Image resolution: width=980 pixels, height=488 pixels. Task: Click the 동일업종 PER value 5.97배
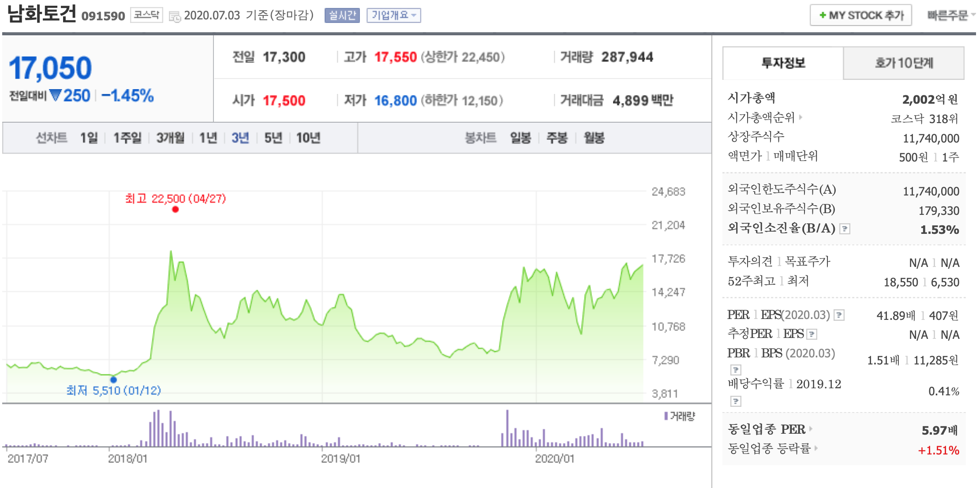click(x=940, y=431)
